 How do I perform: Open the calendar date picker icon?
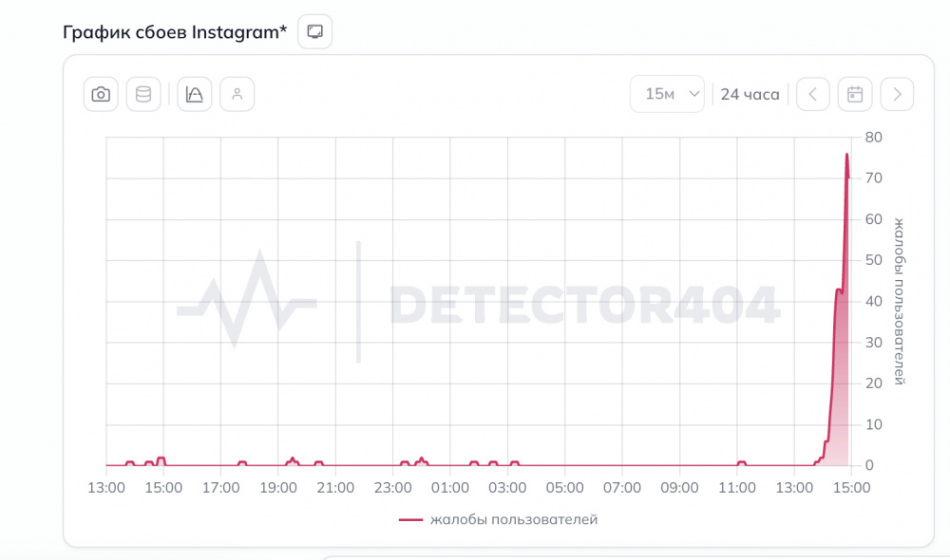point(855,95)
